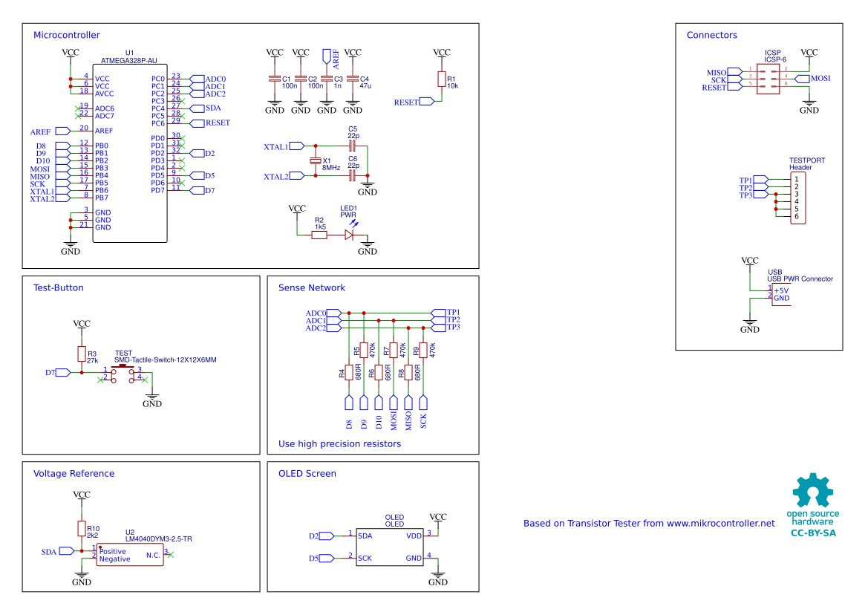Screen dimensions: 868x615
Task: Select capacitor C6 22p
Action: pyautogui.click(x=352, y=175)
